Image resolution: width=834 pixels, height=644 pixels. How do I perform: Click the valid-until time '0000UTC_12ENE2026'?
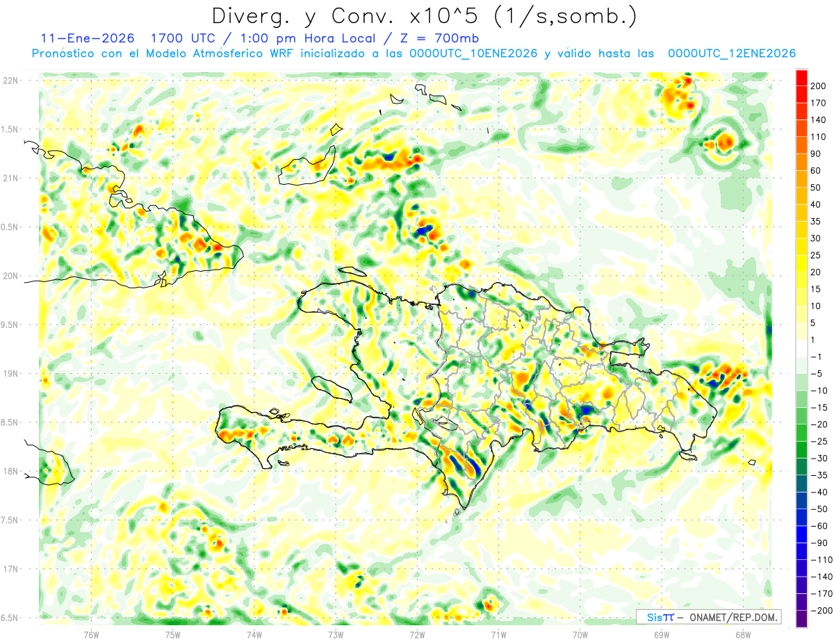[x=731, y=53]
